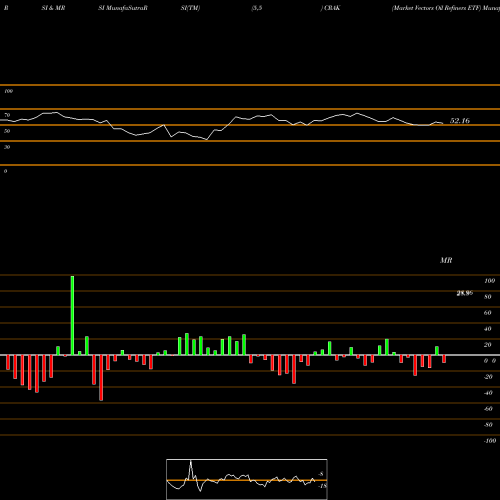The width and height of the screenshot is (500, 500).
Task: Click the -60 label on MR axis
Action: coord(488,409)
